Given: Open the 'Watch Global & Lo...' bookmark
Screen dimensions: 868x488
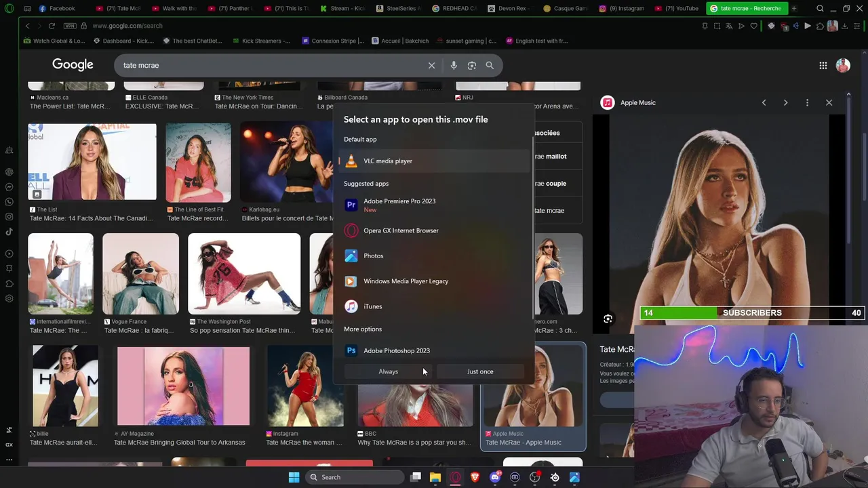Looking at the screenshot, I should pyautogui.click(x=54, y=41).
